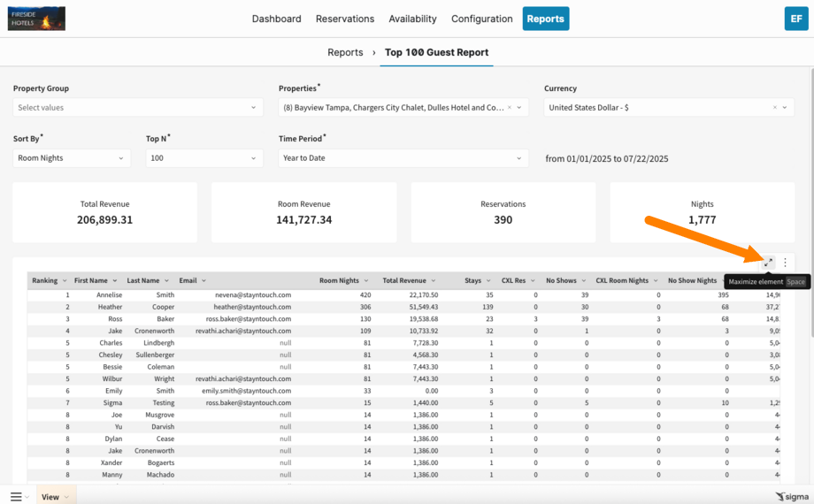Click the Lindbergh last name cell
This screenshot has height=504, width=814.
point(159,343)
